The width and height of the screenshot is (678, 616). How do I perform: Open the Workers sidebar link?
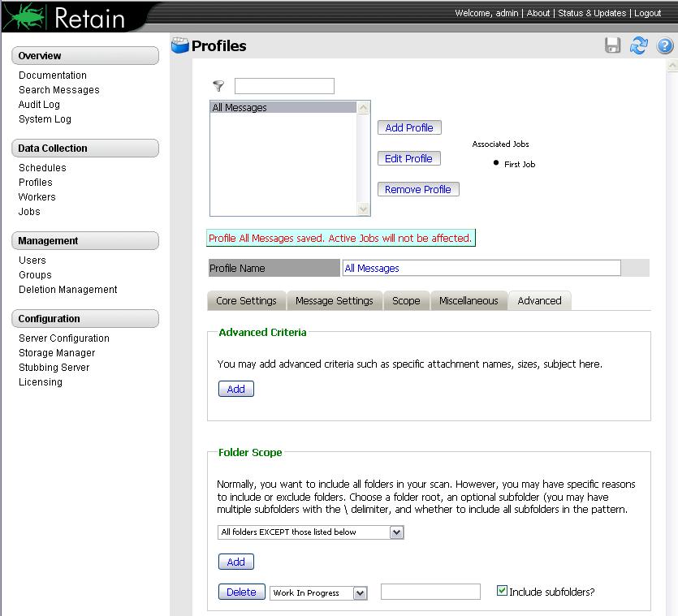(37, 197)
